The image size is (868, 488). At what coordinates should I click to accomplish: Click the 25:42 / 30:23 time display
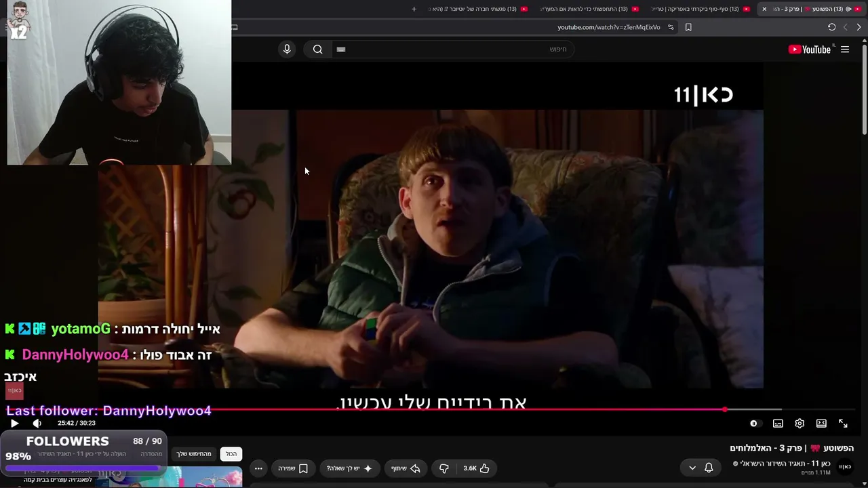tap(77, 423)
